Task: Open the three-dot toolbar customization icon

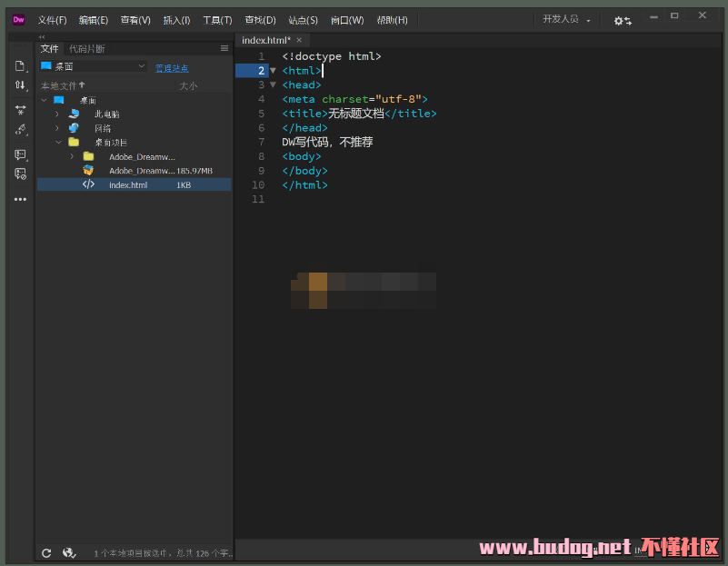Action: click(20, 199)
